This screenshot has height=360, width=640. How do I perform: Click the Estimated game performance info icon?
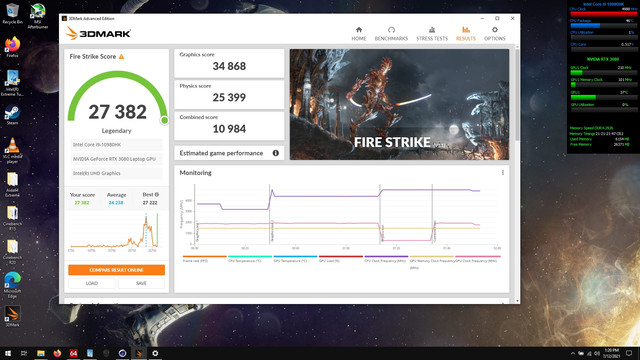coord(276,153)
